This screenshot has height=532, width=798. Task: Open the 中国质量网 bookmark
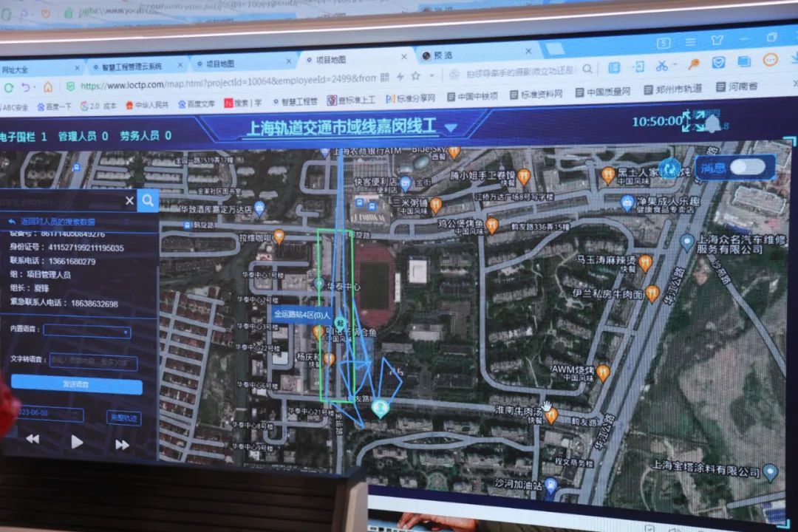[603, 92]
